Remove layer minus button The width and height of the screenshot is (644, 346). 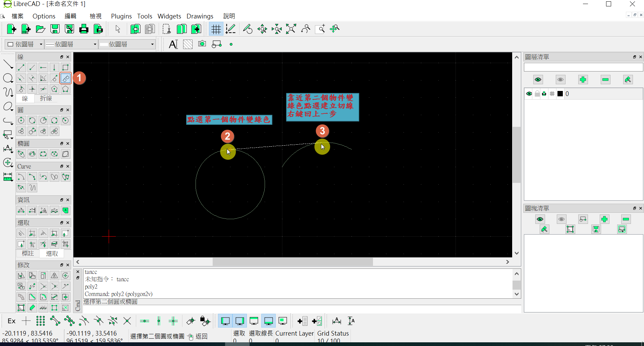pos(605,80)
